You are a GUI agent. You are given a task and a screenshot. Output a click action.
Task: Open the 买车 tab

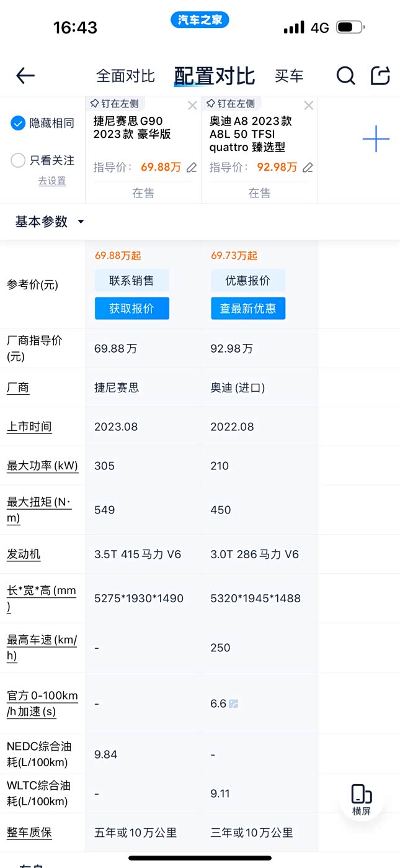click(x=289, y=76)
